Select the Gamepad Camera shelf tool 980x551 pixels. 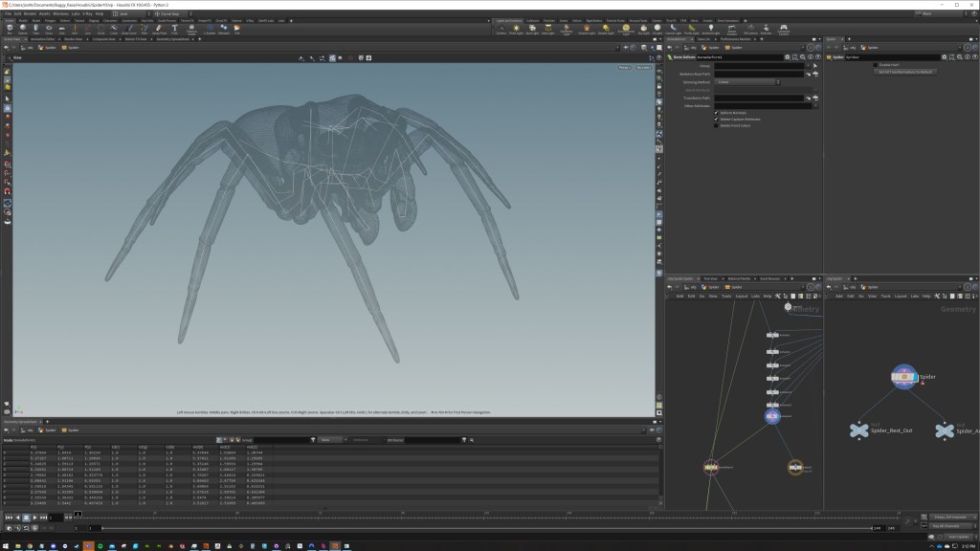click(x=784, y=29)
